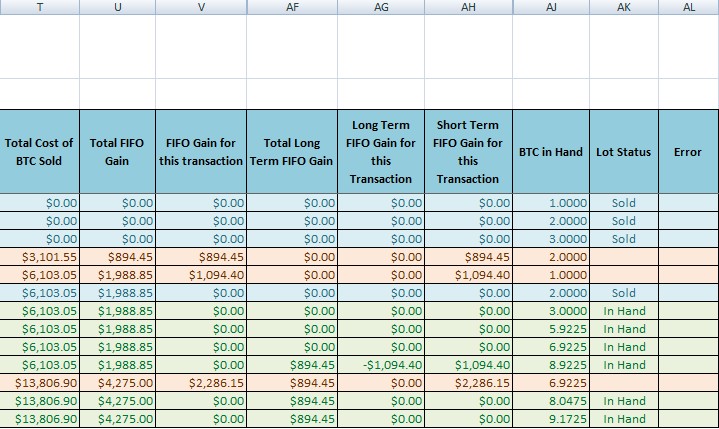Click the 'Total FIFO Gain' heading cell
This screenshot has width=719, height=429.
click(117, 152)
